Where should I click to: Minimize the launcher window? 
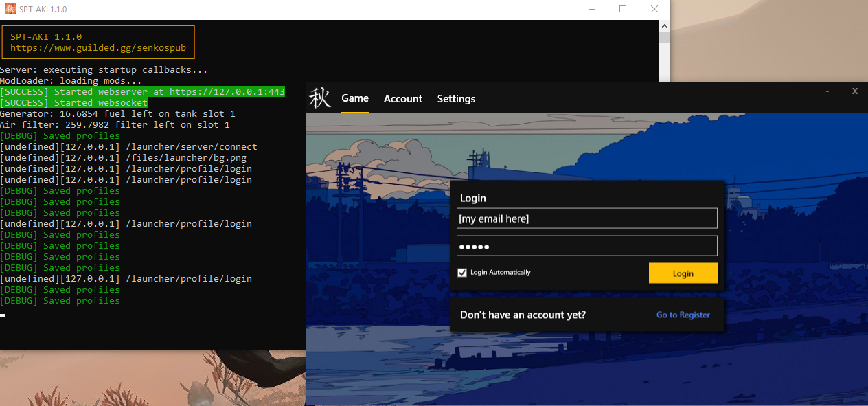point(827,91)
